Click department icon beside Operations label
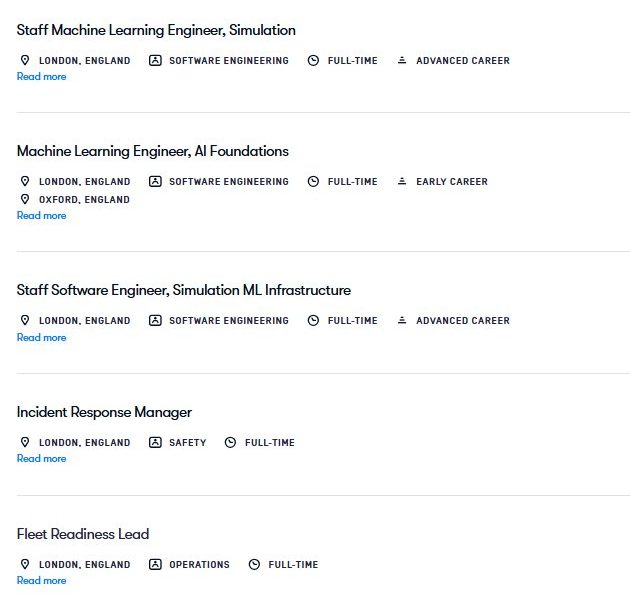The width and height of the screenshot is (630, 606). coord(155,565)
